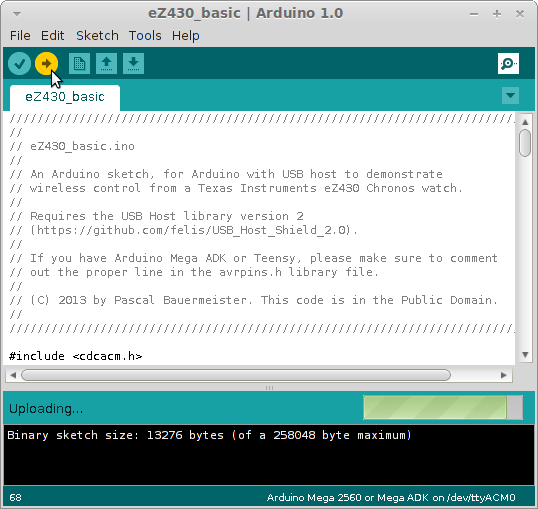
Task: Open the Sketch menu
Action: point(97,36)
